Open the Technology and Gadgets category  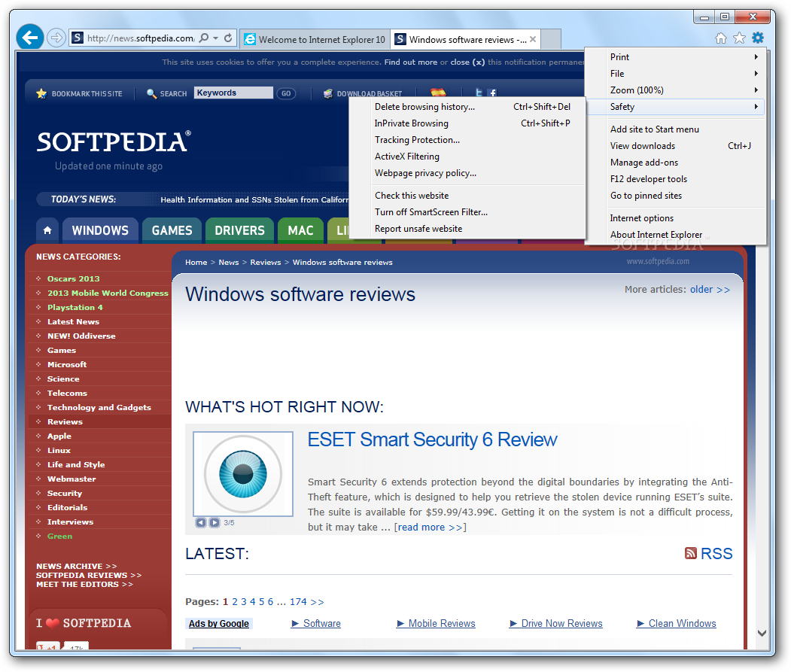[99, 408]
